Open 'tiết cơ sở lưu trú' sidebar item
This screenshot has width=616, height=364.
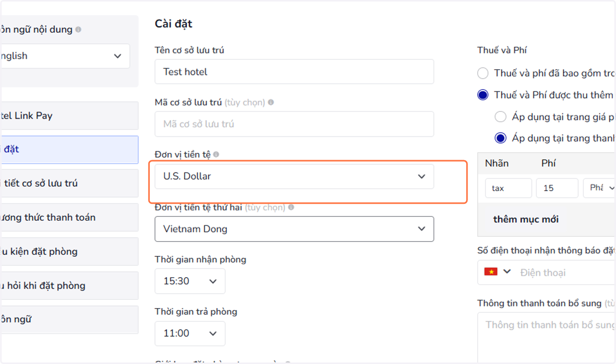tap(69, 183)
